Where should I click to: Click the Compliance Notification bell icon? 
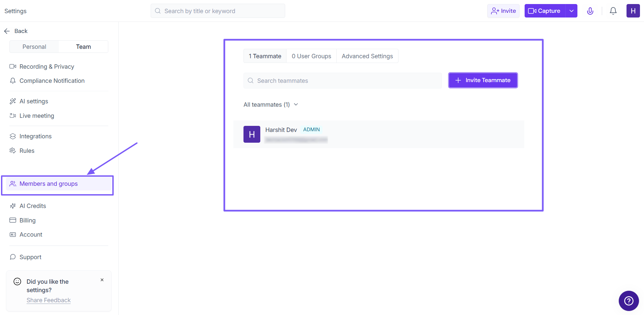pyautogui.click(x=13, y=81)
